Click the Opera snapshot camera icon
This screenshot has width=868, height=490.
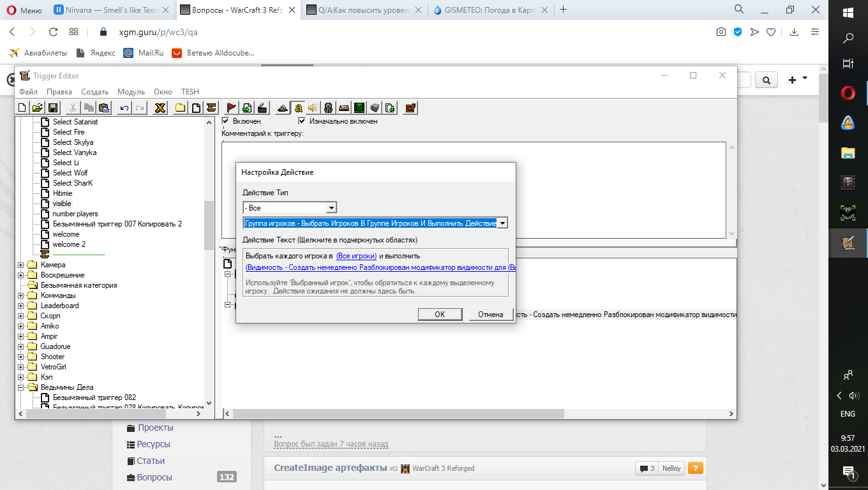(x=721, y=32)
